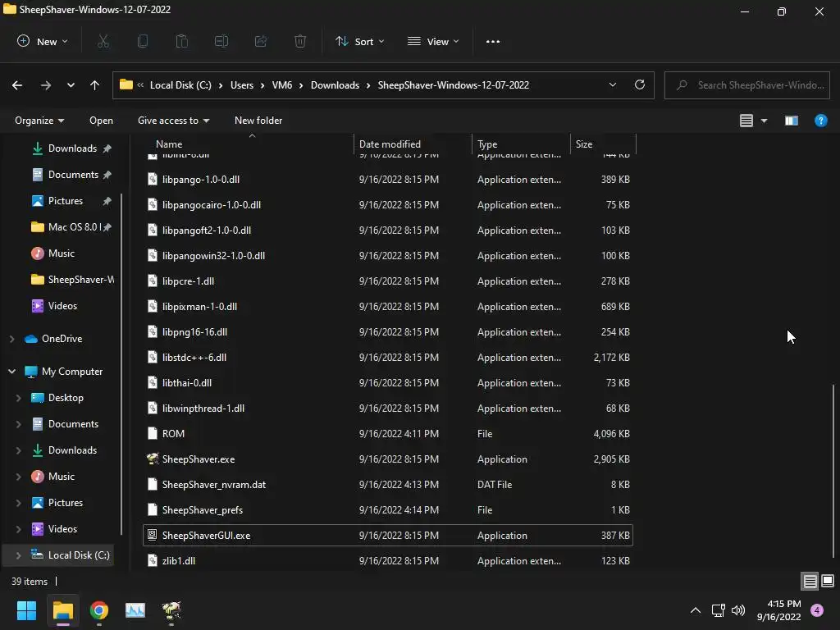
Task: Click Users in the address breadcrumb
Action: (x=242, y=85)
